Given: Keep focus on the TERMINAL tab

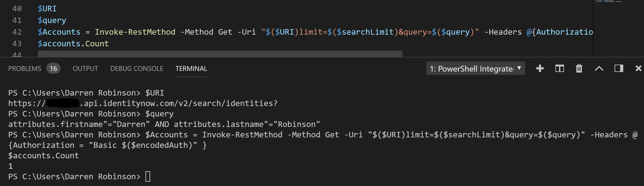Looking at the screenshot, I should [191, 68].
